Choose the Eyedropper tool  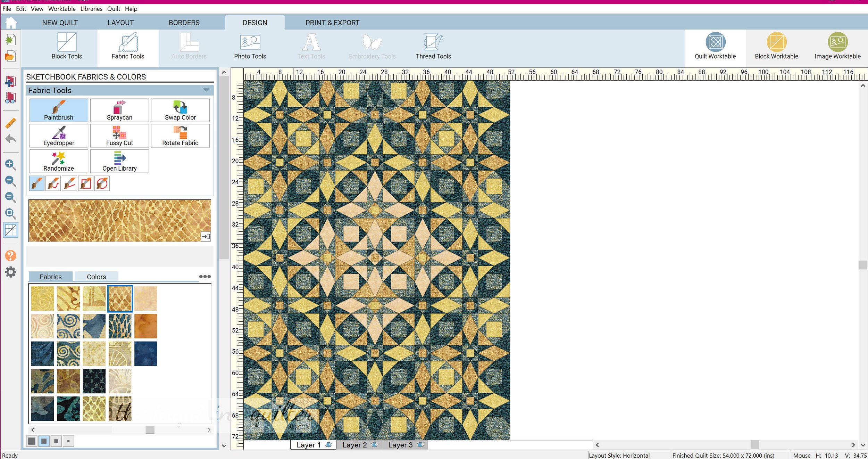(59, 136)
